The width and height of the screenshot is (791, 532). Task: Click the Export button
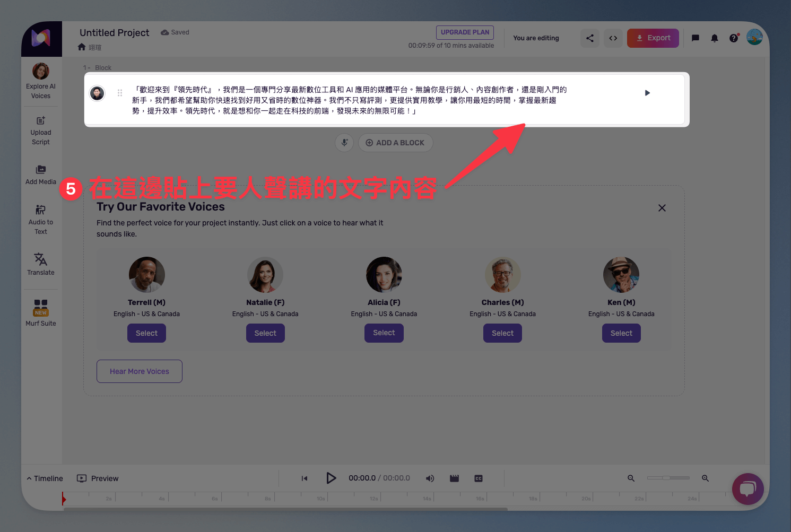[653, 38]
